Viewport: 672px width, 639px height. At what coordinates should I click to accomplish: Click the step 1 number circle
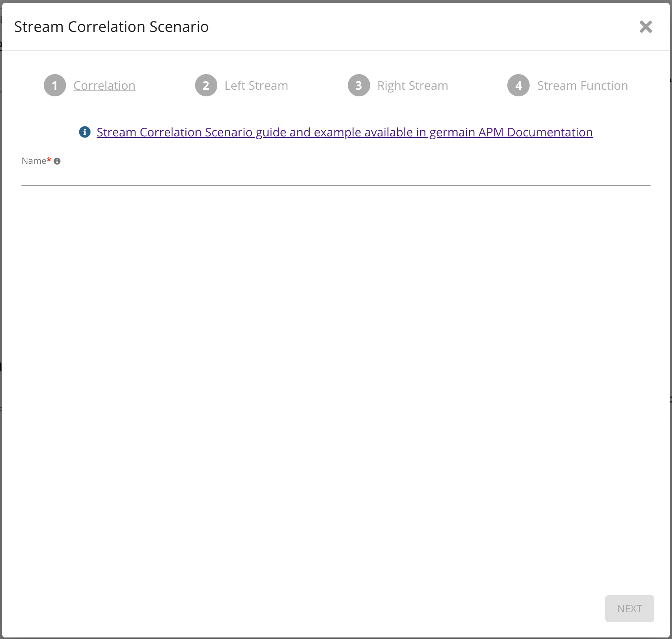(55, 86)
